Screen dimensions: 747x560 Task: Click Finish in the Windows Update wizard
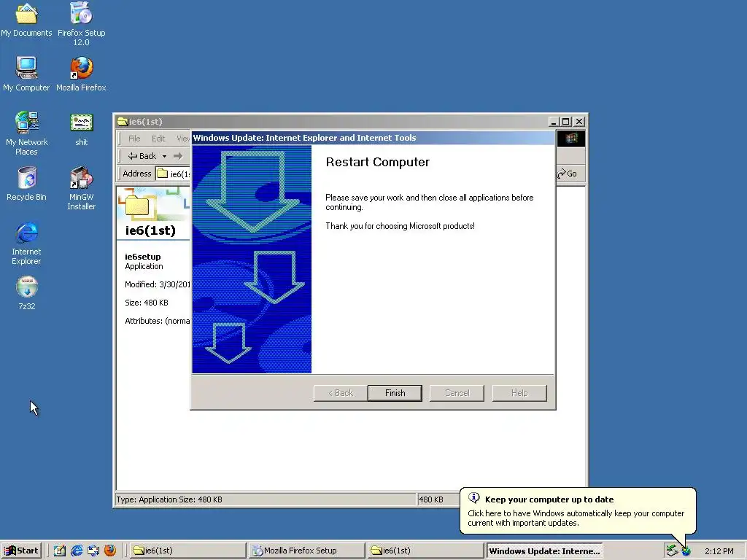[x=395, y=393]
